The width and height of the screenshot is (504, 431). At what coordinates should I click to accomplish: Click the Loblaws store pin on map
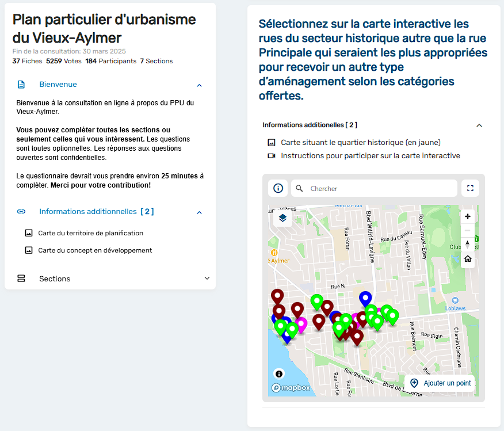455,300
